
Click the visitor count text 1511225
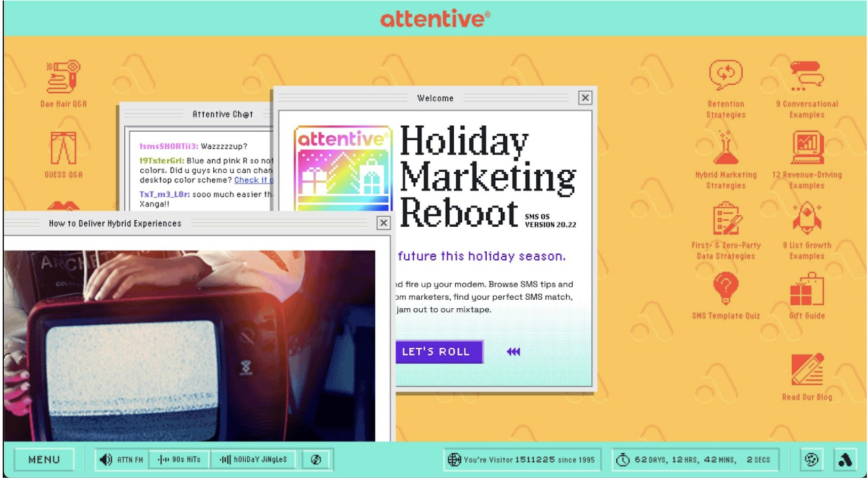[535, 460]
